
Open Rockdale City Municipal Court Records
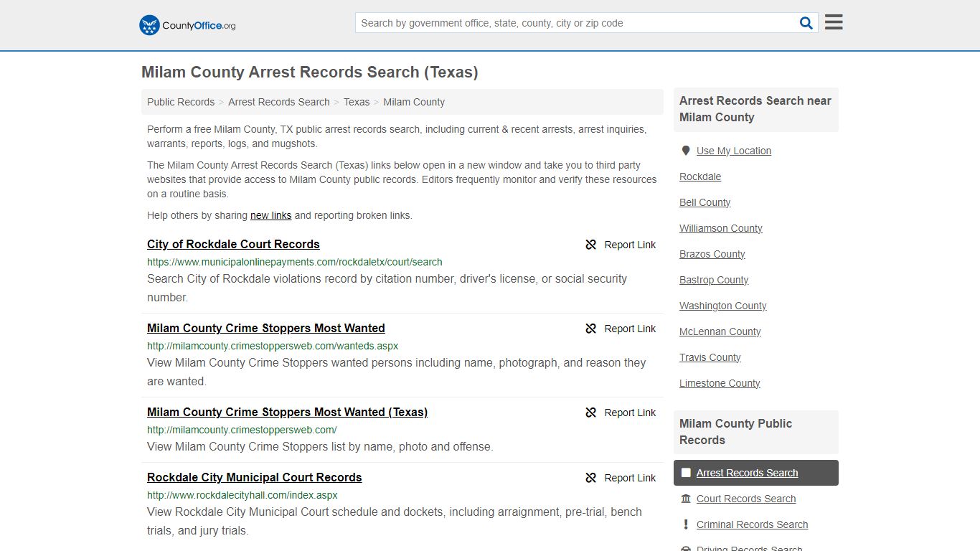coord(254,477)
